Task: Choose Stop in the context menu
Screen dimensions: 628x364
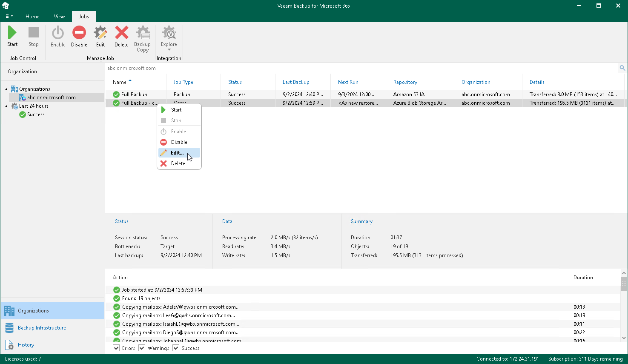Action: point(179,120)
